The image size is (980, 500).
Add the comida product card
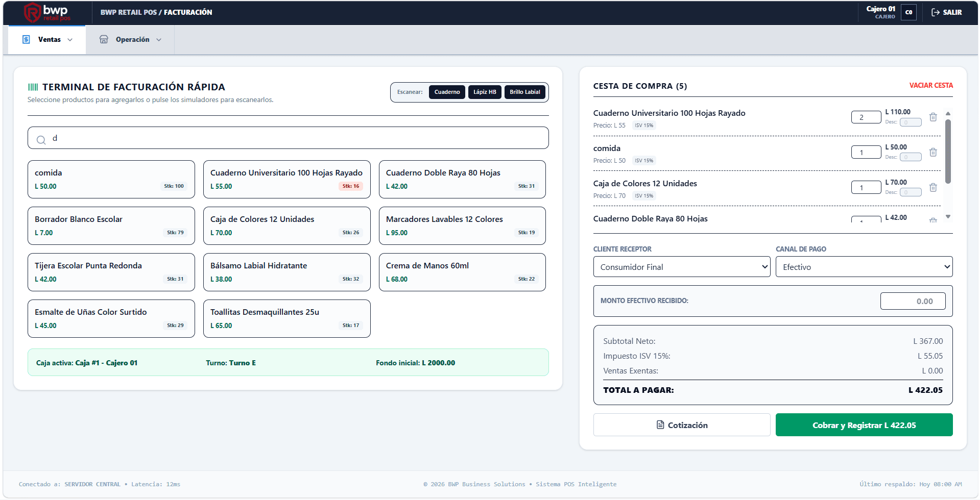click(x=111, y=179)
